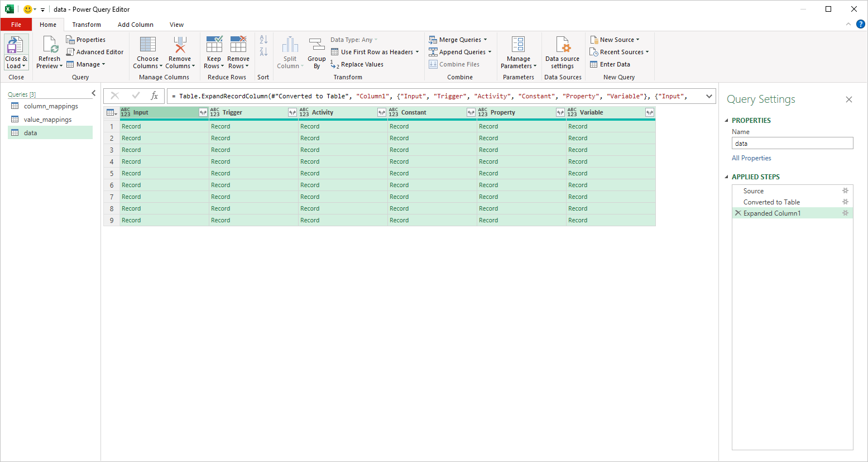868x462 pixels.
Task: Click the Choose Columns icon
Action: pyautogui.click(x=147, y=45)
